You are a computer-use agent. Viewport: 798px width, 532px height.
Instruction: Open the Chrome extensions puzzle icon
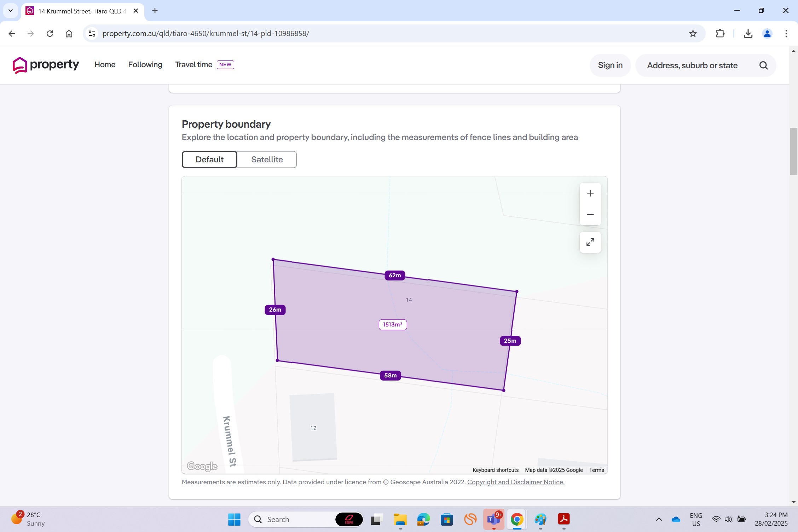720,34
